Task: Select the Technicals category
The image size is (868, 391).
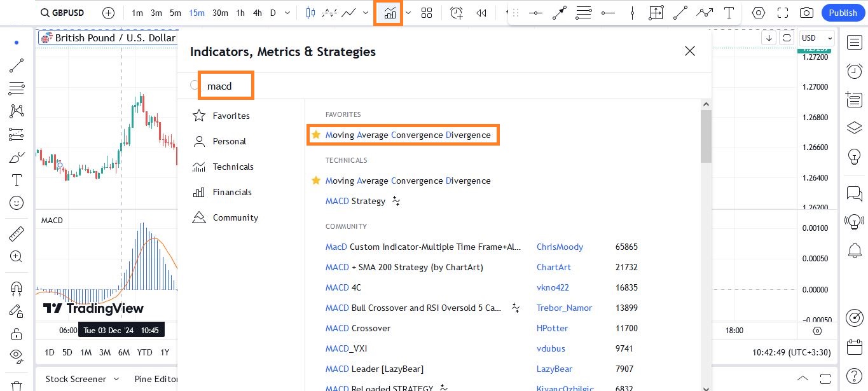Action: tap(233, 167)
